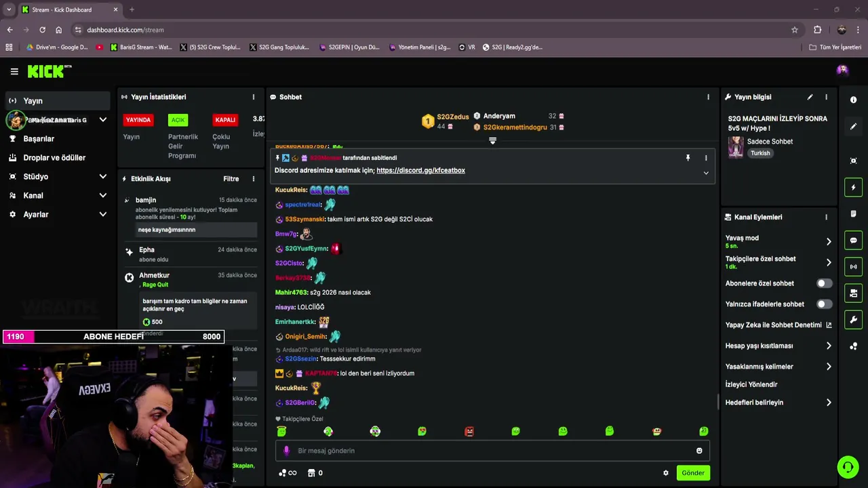Screen dimensions: 868x488
Task: Switch to the Stream - Kick Dashboard tab
Action: pos(70,9)
